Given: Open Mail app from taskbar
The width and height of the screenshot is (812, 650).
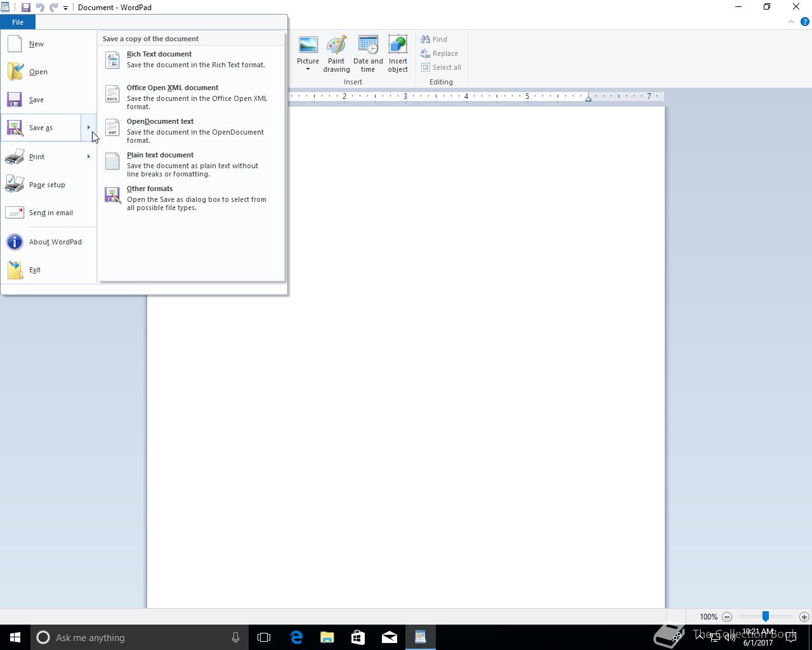Looking at the screenshot, I should point(390,637).
